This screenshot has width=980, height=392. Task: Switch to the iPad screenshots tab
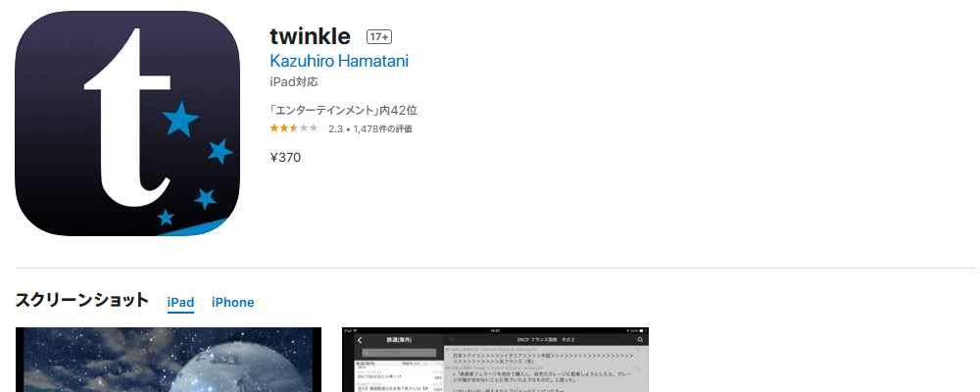(x=180, y=303)
